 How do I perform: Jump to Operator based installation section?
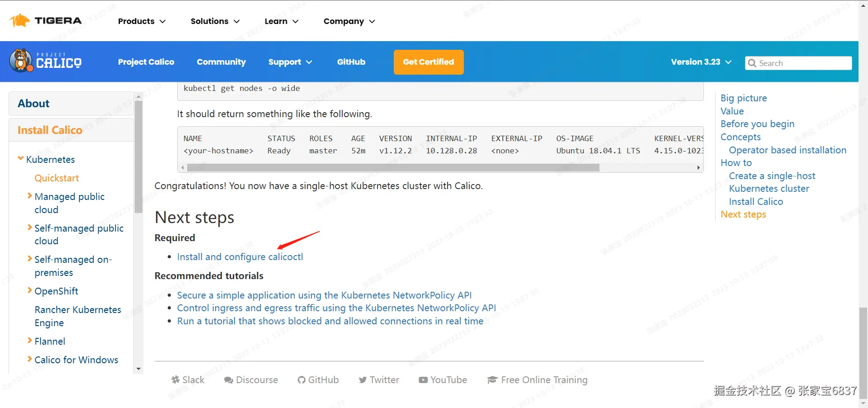[788, 150]
